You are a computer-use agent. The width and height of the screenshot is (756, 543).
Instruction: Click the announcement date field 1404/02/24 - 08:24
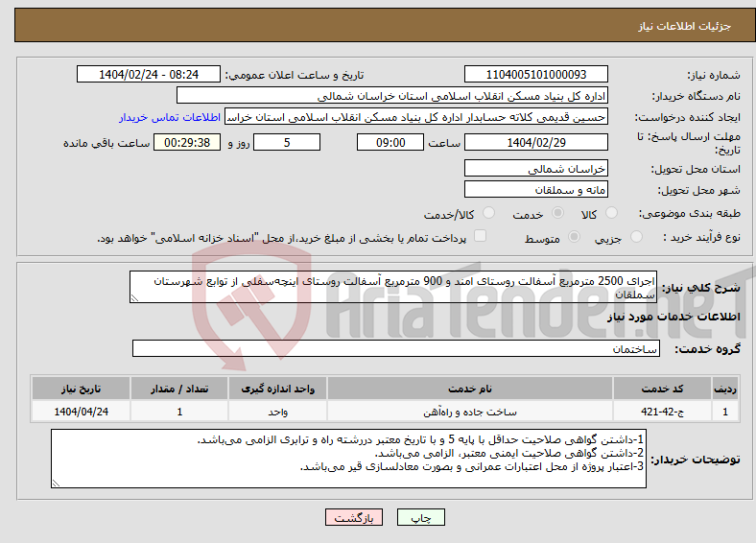coord(149,74)
